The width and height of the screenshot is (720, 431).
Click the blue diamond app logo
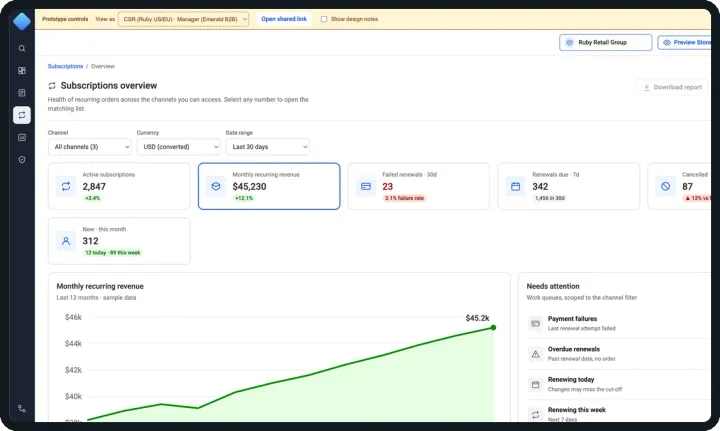pos(22,21)
